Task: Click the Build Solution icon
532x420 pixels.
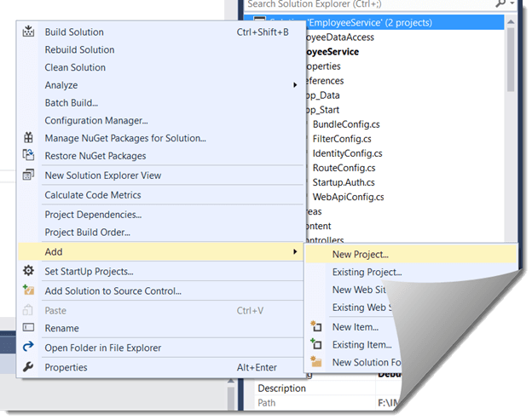Action: [x=28, y=32]
